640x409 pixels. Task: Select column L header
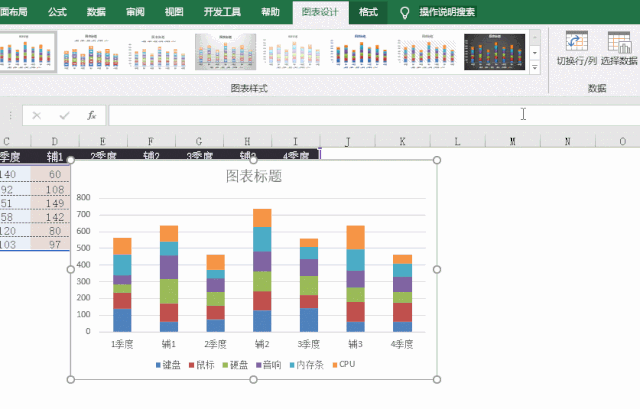click(458, 142)
